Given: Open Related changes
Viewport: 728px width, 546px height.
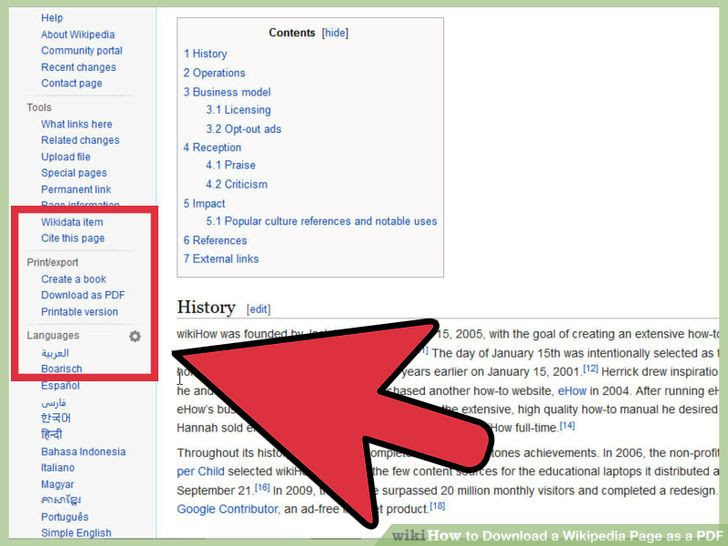Looking at the screenshot, I should [80, 140].
